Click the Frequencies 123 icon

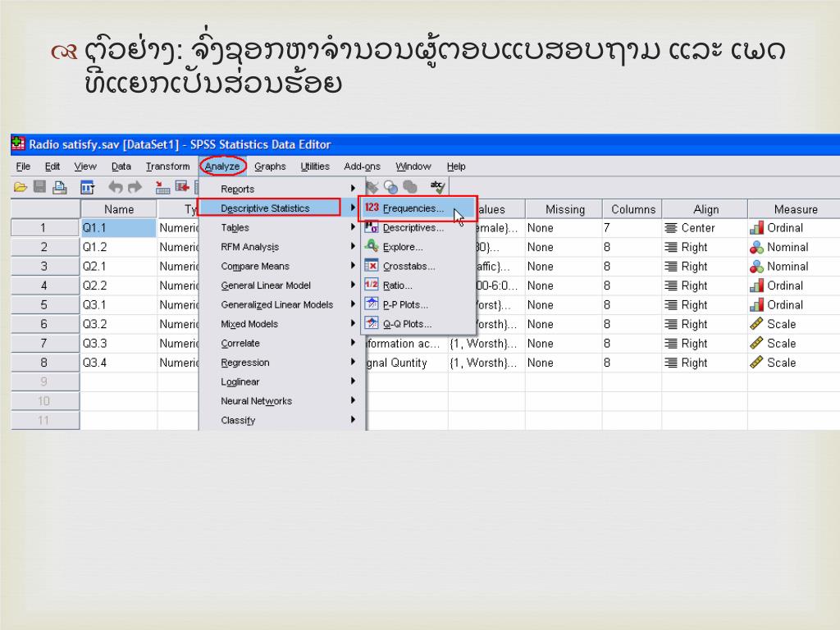[x=372, y=208]
